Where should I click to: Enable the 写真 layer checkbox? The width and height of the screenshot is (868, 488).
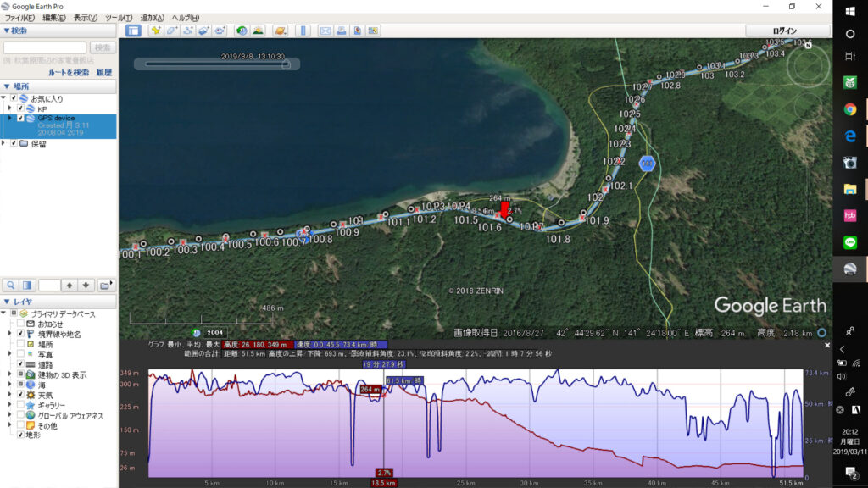pyautogui.click(x=20, y=354)
